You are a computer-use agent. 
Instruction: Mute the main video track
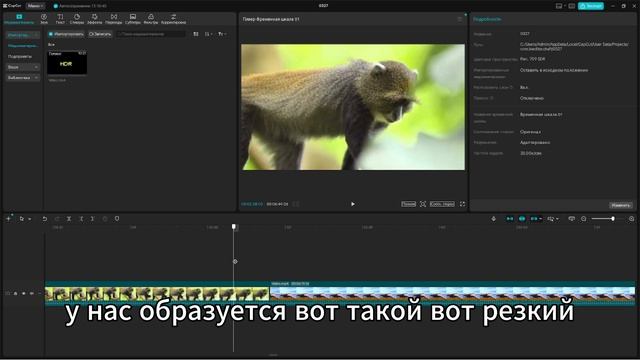(x=32, y=293)
